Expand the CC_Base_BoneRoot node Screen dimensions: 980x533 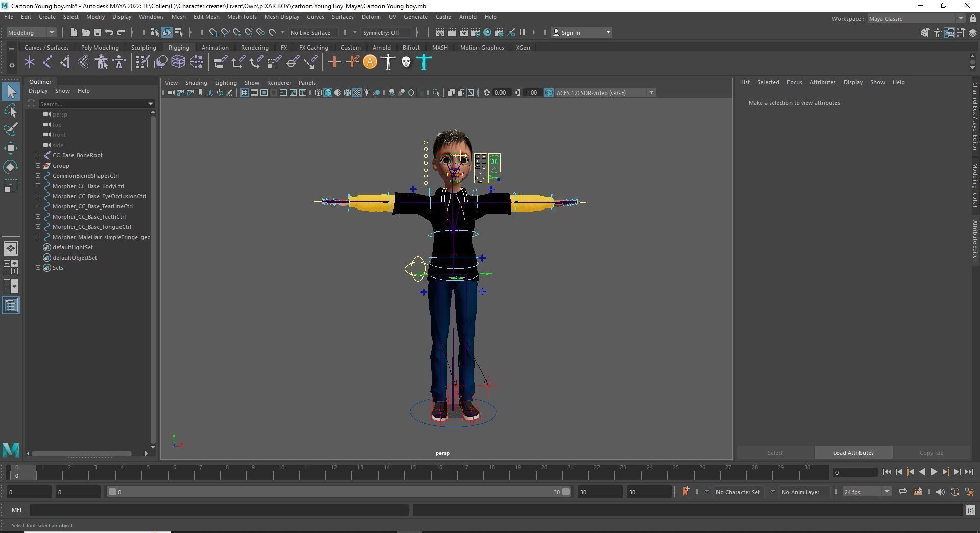pos(38,155)
